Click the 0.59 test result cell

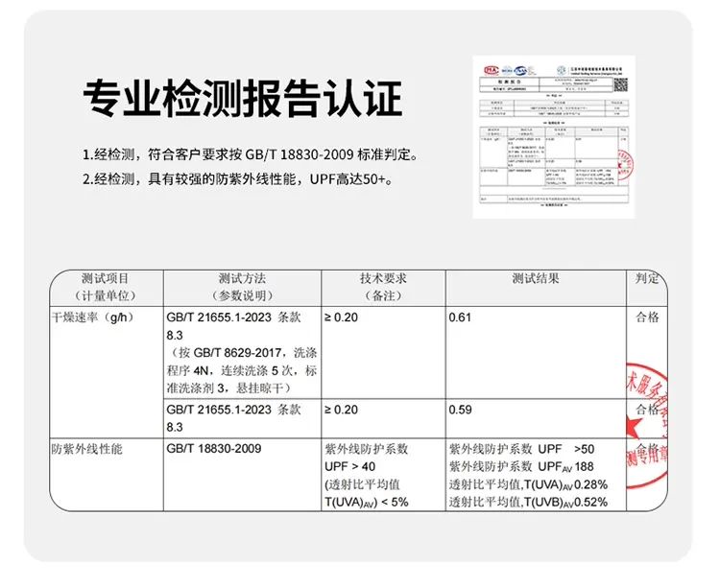(462, 410)
